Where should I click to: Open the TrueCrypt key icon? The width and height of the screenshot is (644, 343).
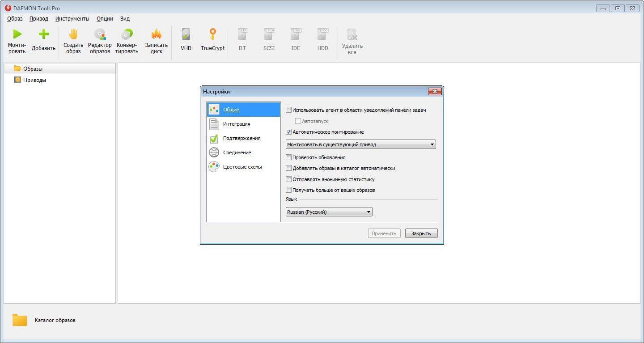point(213,34)
